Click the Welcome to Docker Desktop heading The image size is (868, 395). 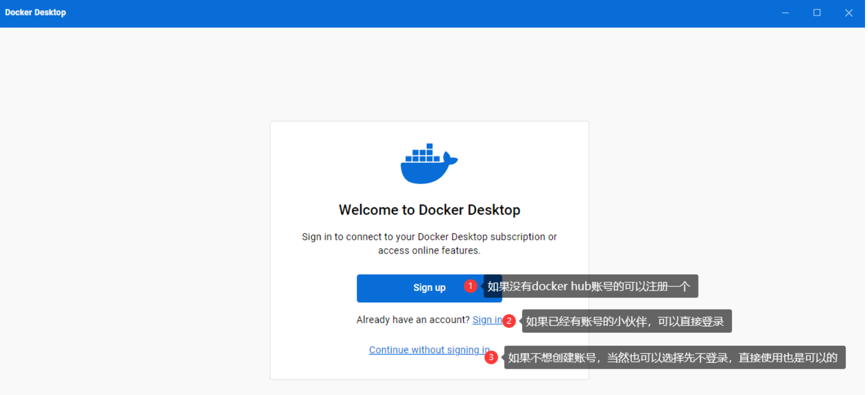click(429, 210)
